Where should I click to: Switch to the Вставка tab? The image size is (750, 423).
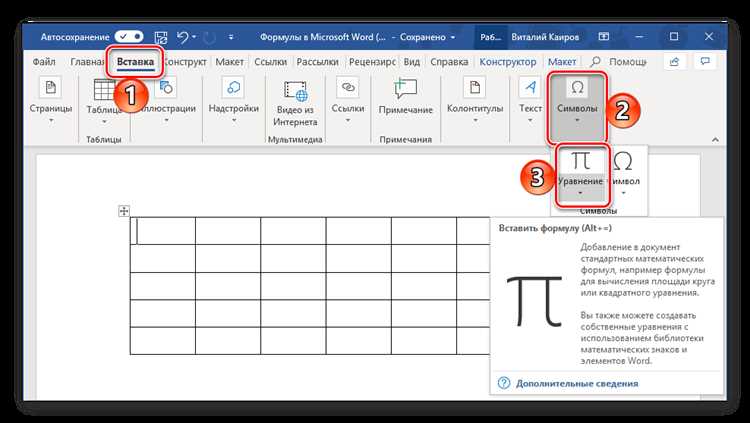(x=135, y=62)
